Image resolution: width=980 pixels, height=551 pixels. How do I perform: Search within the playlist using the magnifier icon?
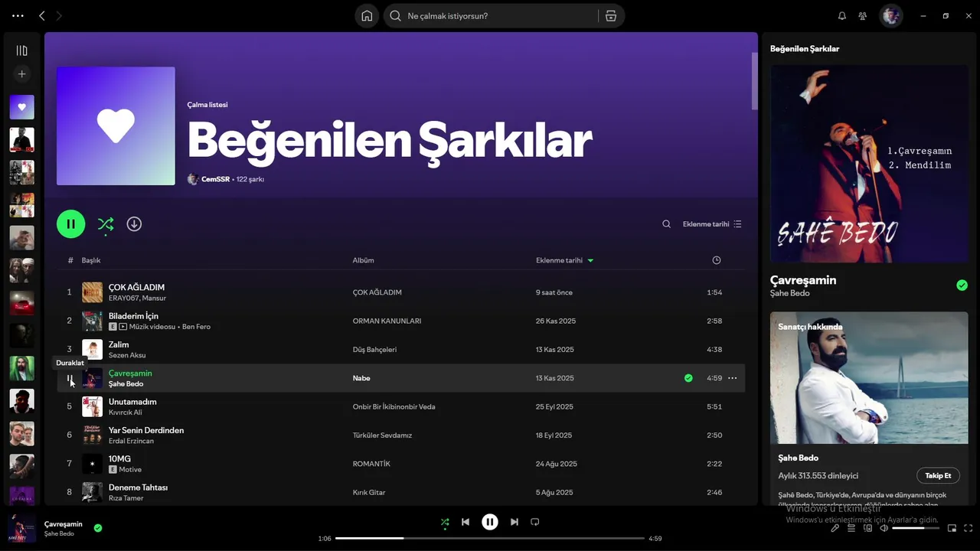pyautogui.click(x=666, y=224)
